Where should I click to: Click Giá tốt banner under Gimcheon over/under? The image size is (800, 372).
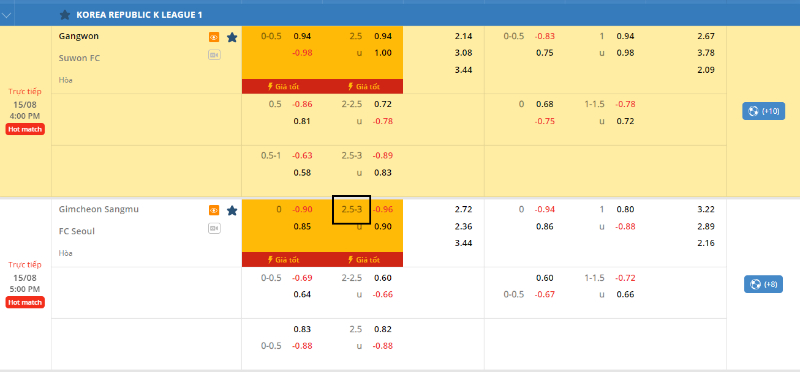tap(363, 260)
